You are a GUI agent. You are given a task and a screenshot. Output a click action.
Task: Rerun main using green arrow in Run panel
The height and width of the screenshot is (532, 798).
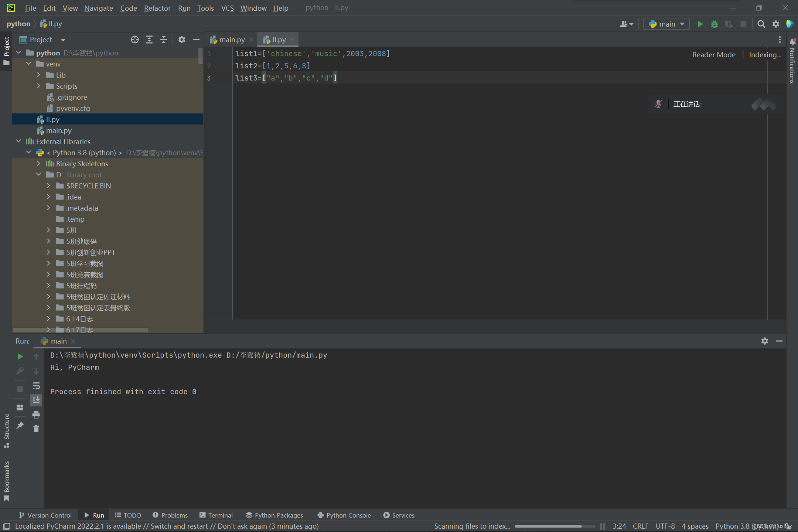[20, 357]
